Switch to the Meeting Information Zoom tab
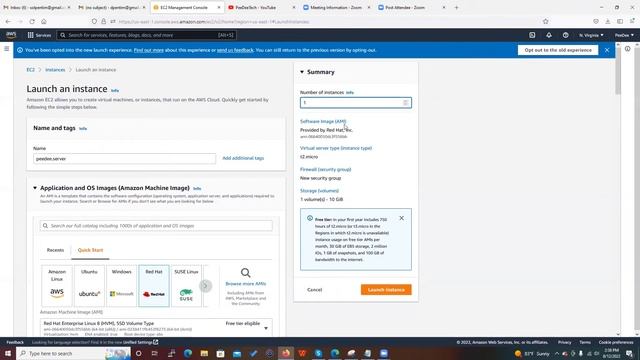The width and height of the screenshot is (640, 360). coord(336,7)
